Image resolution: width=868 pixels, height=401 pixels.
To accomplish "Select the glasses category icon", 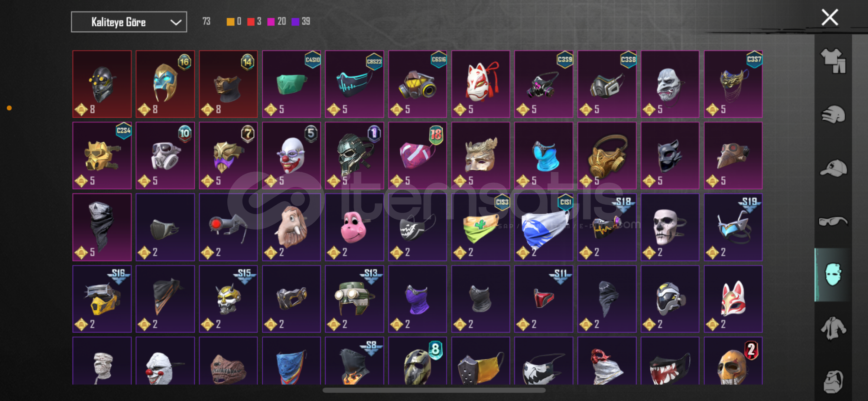I will [x=833, y=222].
